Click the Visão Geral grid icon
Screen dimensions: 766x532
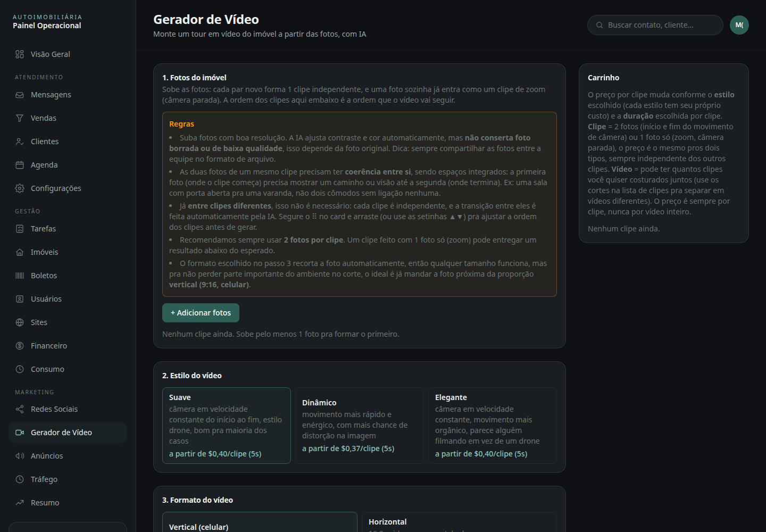click(20, 54)
